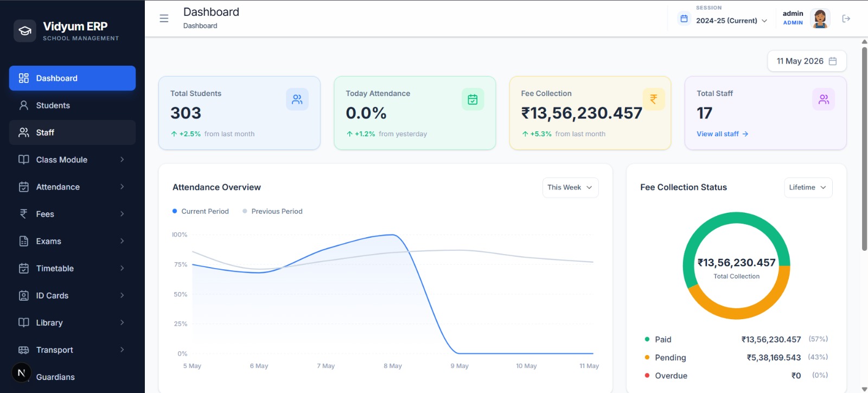This screenshot has height=393, width=868.
Task: Open the 2024-25 (Current) session dropdown
Action: (x=732, y=21)
